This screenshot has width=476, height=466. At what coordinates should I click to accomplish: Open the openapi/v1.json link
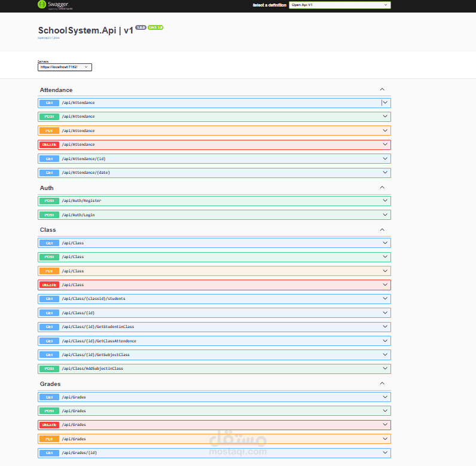[x=48, y=38]
